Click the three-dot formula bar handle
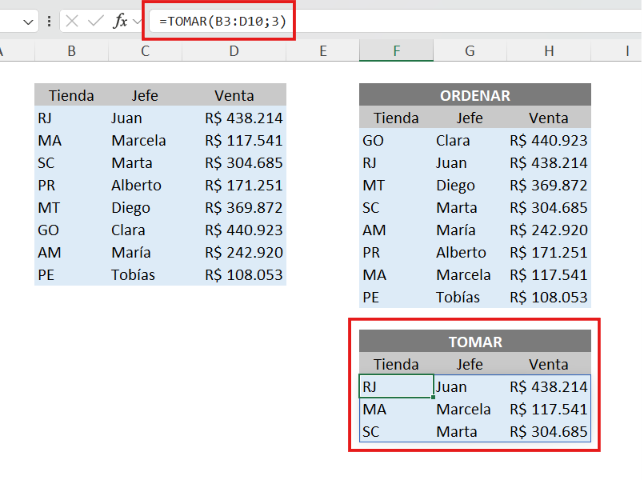Viewport: 642px width, 480px height. click(x=49, y=21)
